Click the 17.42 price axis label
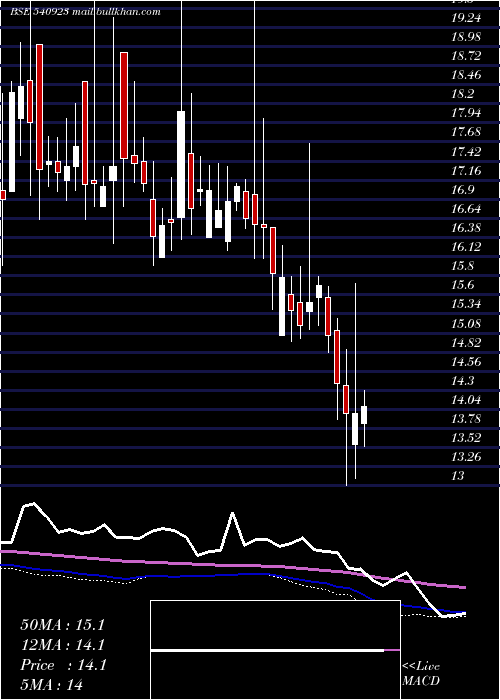The width and height of the screenshot is (500, 700). pyautogui.click(x=466, y=152)
